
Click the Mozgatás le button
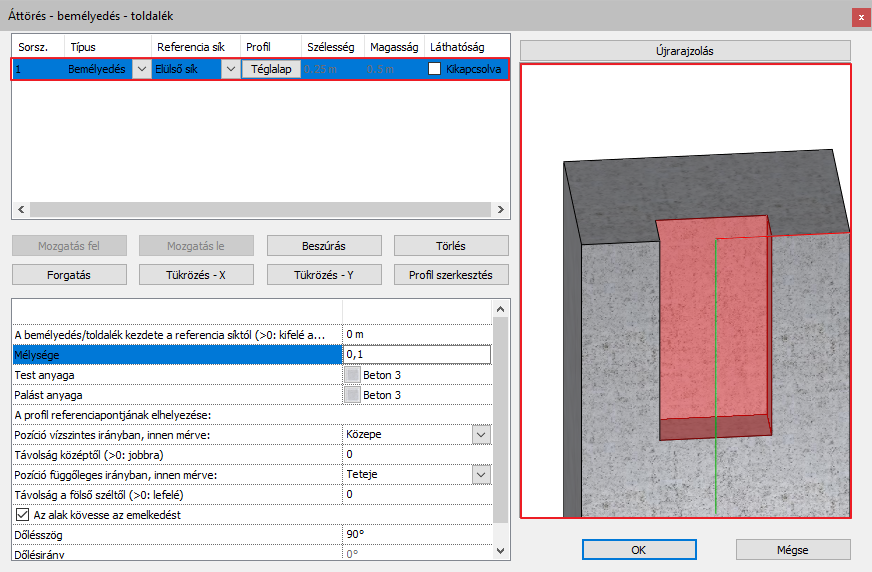click(x=196, y=246)
